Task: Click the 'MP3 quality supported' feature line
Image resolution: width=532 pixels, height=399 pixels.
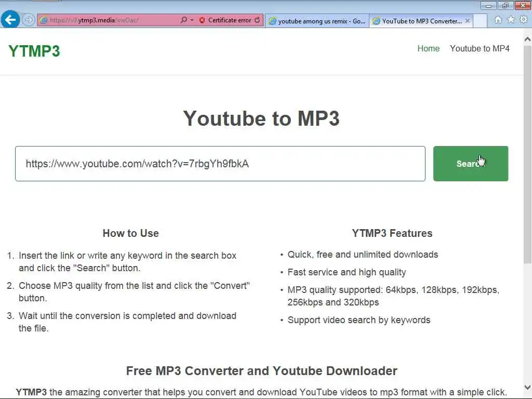Action: 393,296
